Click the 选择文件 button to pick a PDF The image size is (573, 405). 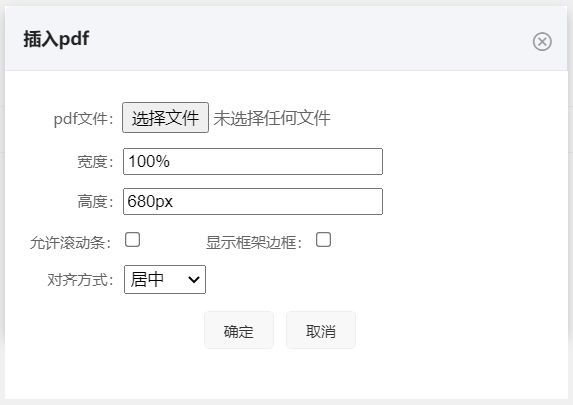166,118
